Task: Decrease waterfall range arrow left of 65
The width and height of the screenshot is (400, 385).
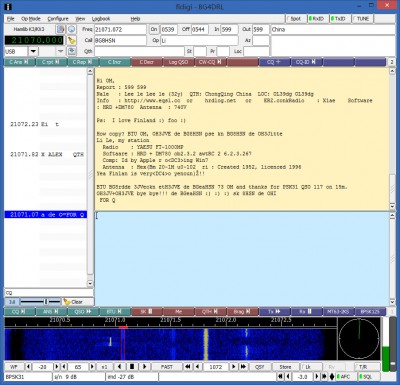Action: coord(64,367)
